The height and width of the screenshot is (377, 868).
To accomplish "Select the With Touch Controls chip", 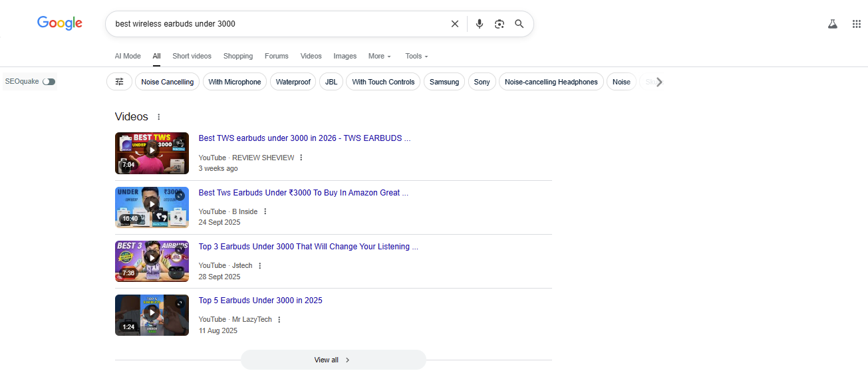I will point(383,82).
